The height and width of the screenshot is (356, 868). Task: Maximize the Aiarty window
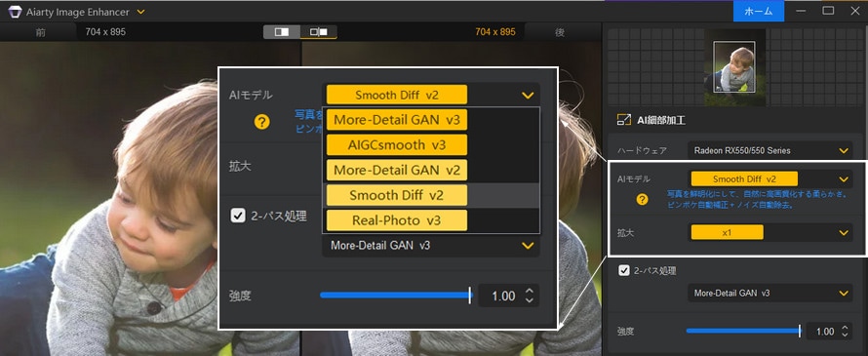coord(828,11)
